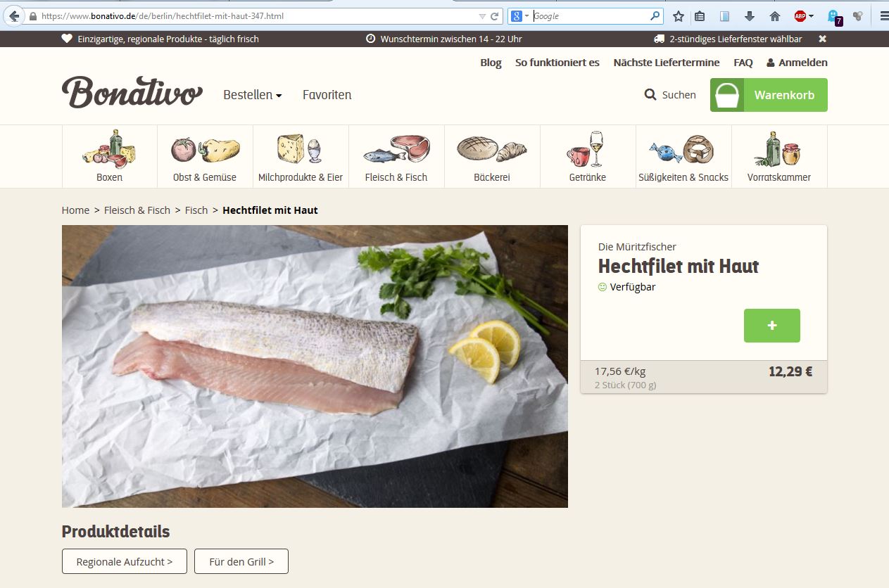The width and height of the screenshot is (889, 588).
Task: Click 'Die Müritzfischer' producer name
Action: 637,247
